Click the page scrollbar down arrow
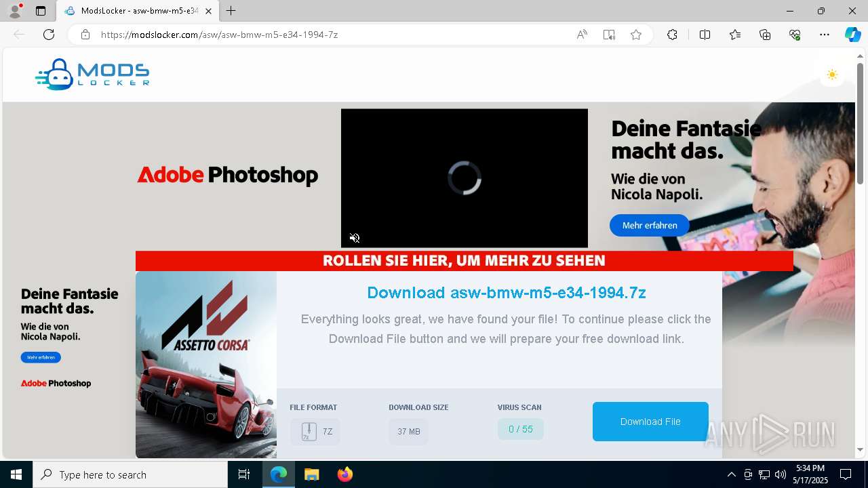Viewport: 868px width, 488px height. 860,449
